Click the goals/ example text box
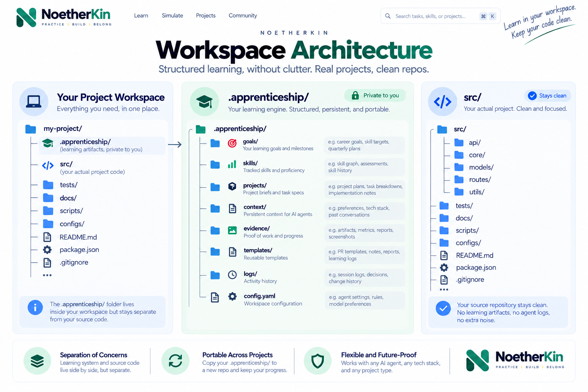 [364, 145]
